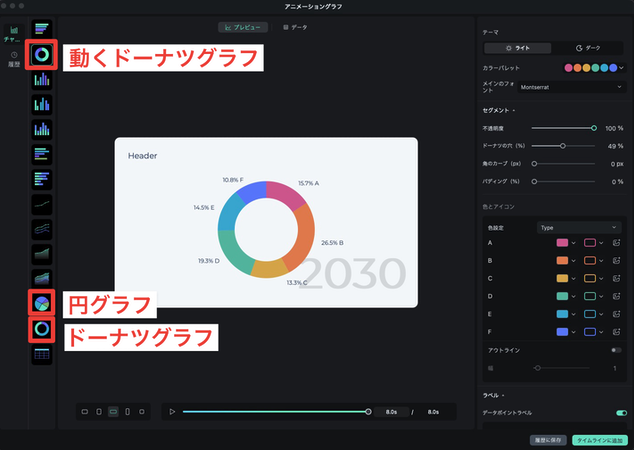Adjust the 不透明度 opacity slider
This screenshot has height=450, width=634.
pos(564,128)
